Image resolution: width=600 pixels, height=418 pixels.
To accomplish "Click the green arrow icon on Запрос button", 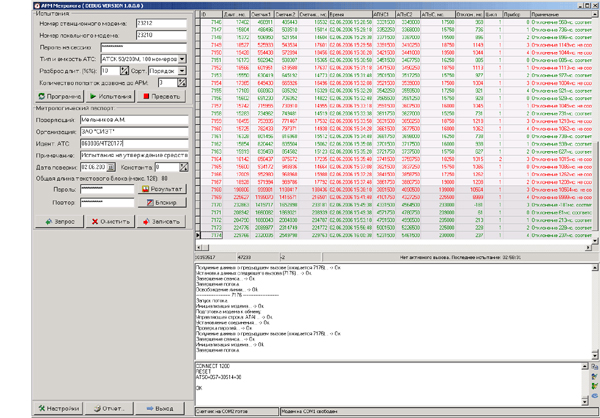I will [x=49, y=221].
